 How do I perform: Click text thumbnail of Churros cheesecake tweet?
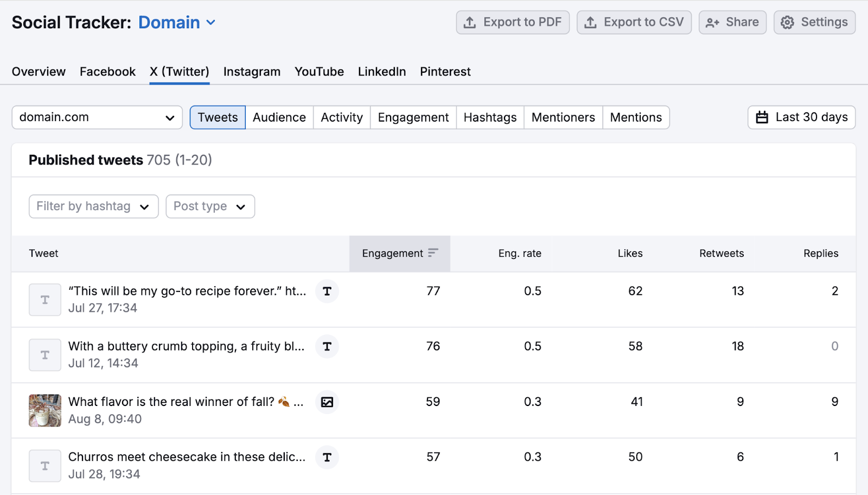click(x=45, y=466)
